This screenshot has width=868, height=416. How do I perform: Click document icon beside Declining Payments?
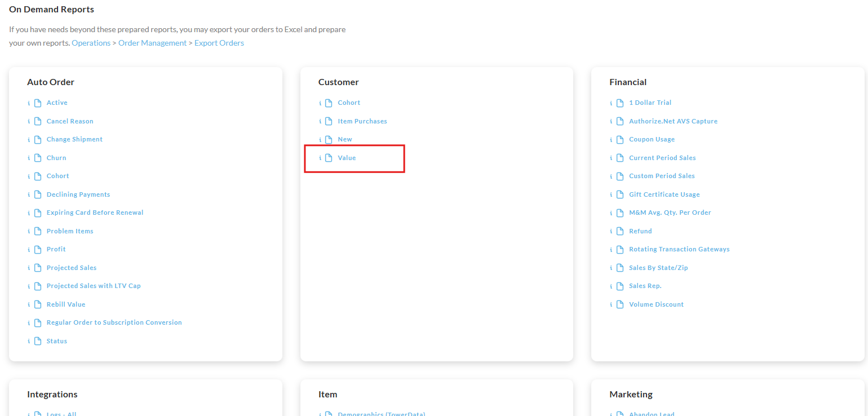[38, 194]
